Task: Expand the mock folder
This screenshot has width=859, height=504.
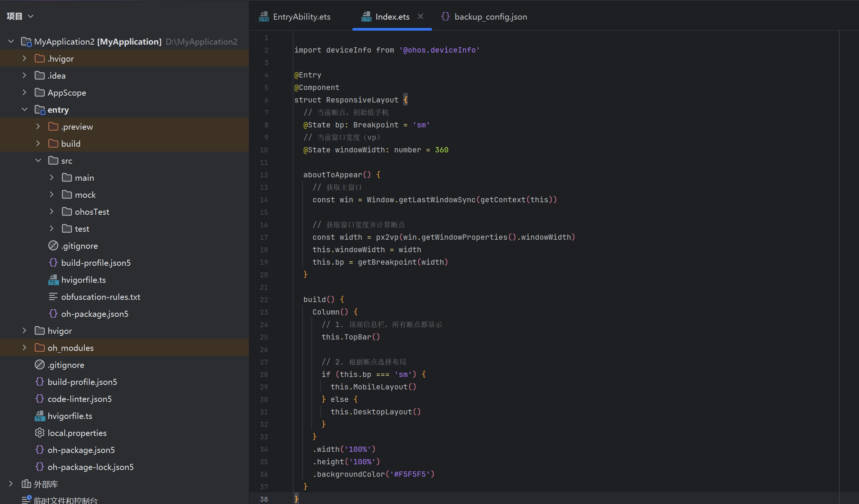Action: pos(52,194)
